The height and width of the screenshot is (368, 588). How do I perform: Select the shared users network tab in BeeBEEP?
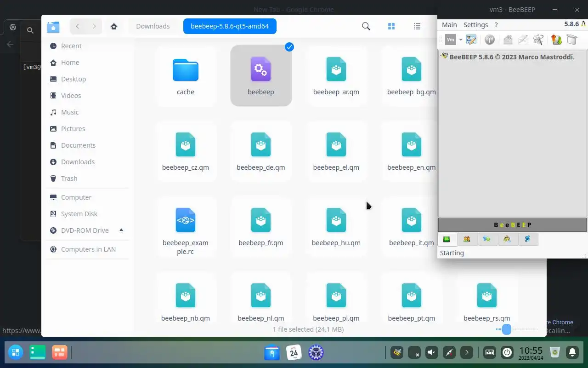(507, 239)
